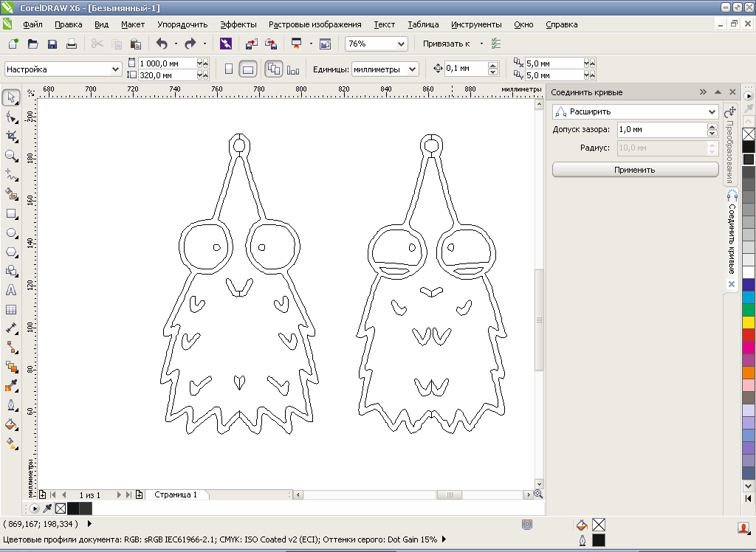This screenshot has height=552, width=756.
Task: Open the Файл menu
Action: pyautogui.click(x=32, y=24)
